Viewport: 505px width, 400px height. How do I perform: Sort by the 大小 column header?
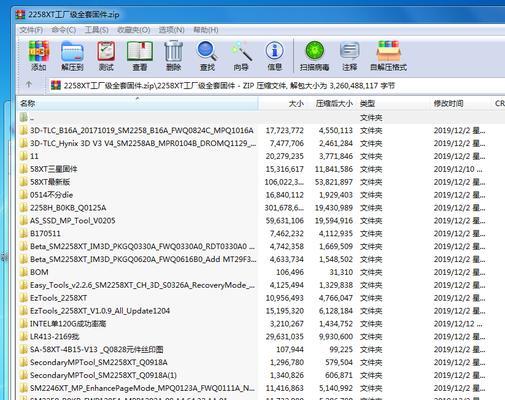pyautogui.click(x=283, y=103)
